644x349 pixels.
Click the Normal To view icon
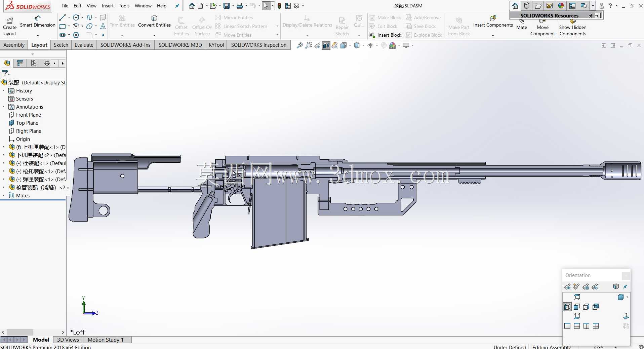point(626,316)
